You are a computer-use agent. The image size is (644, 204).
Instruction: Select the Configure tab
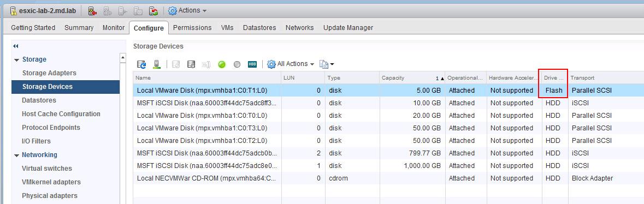149,28
